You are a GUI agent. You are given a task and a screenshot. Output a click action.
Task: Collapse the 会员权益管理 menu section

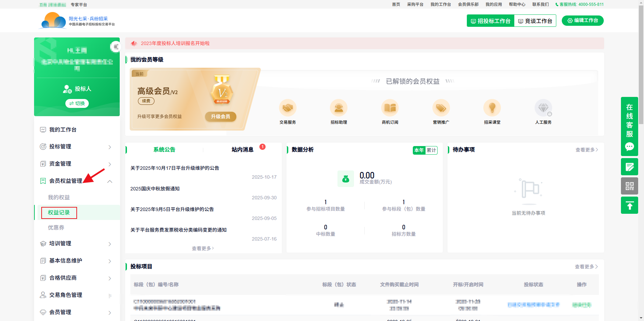[110, 181]
